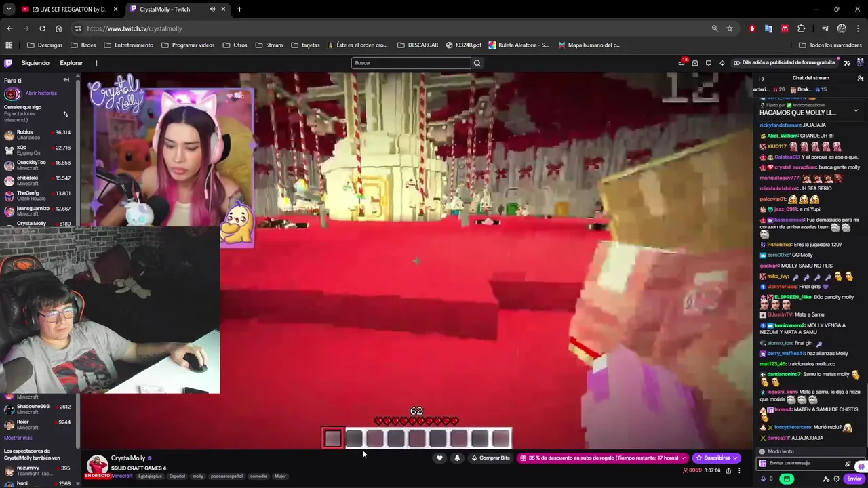
Task: Open the zoom magnifier in address bar
Action: 715,28
